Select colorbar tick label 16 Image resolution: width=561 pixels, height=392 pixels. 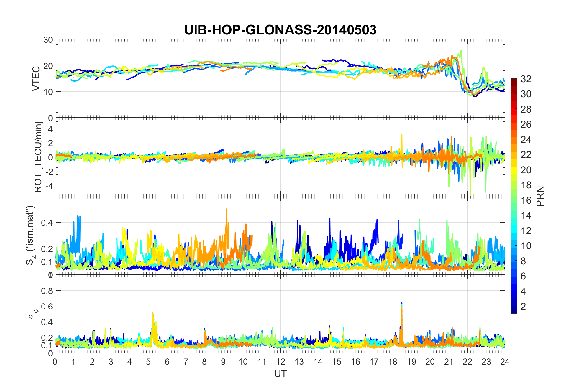tap(526, 200)
